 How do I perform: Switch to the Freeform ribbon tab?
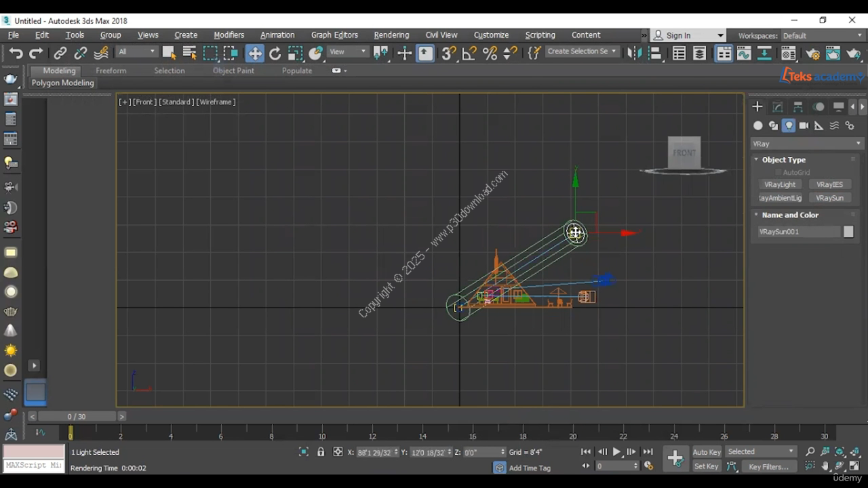[111, 70]
